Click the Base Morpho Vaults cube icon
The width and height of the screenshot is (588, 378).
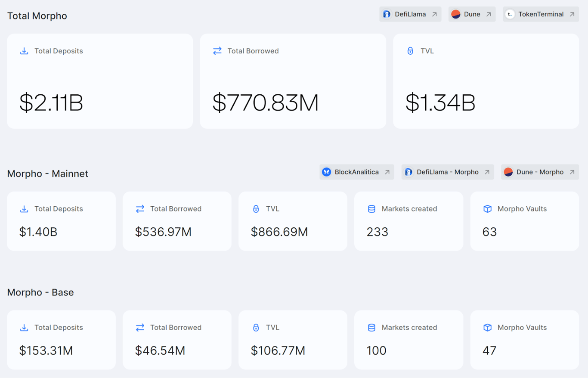click(x=487, y=328)
